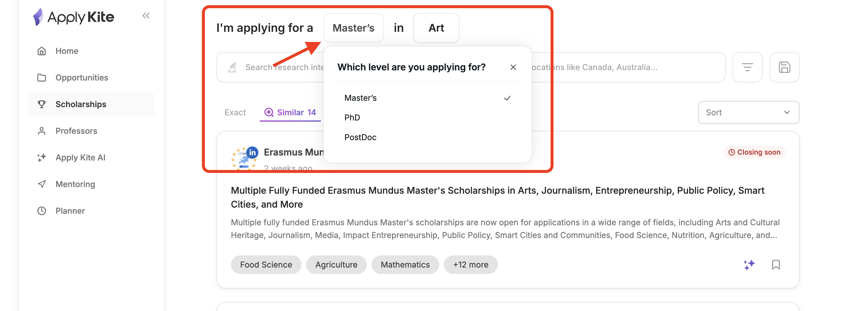The image size is (868, 311).
Task: Go to Professors in the sidebar
Action: pos(76,131)
